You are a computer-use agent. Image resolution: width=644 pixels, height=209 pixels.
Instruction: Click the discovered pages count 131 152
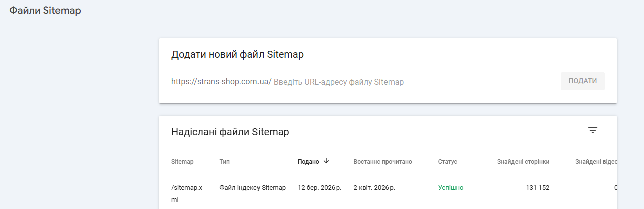tap(537, 188)
